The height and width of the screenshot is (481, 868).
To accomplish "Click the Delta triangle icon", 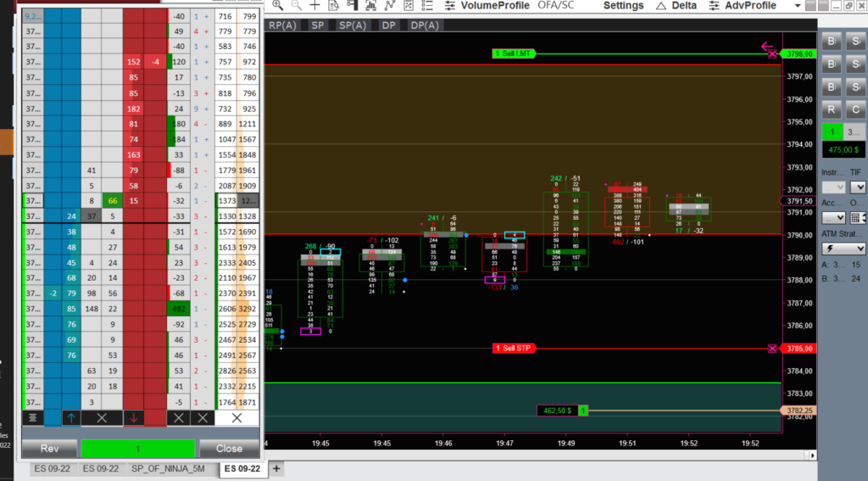I will point(660,6).
